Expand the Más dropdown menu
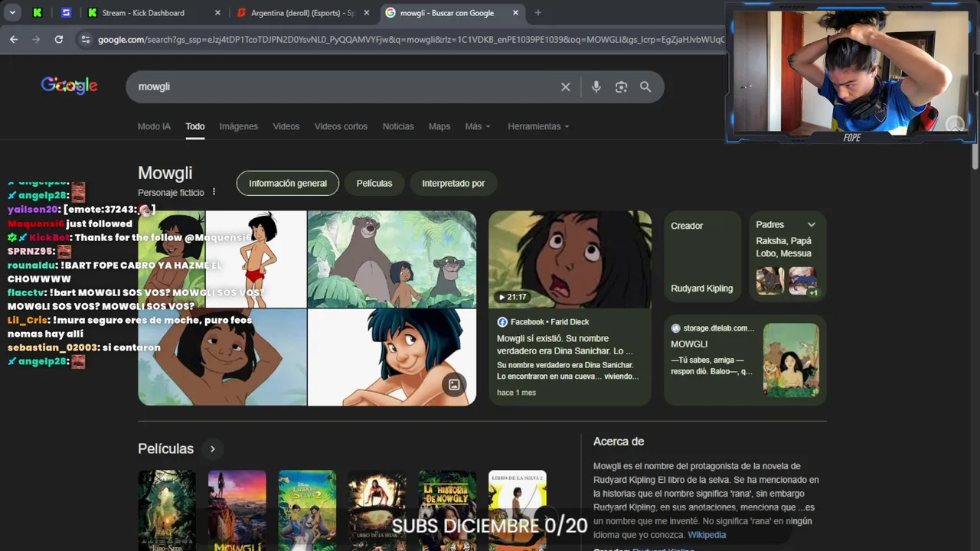Screen dimensions: 980x551 478,126
